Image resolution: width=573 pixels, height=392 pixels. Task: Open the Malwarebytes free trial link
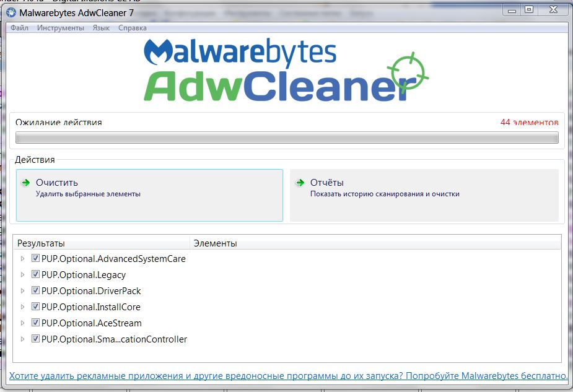tap(288, 376)
